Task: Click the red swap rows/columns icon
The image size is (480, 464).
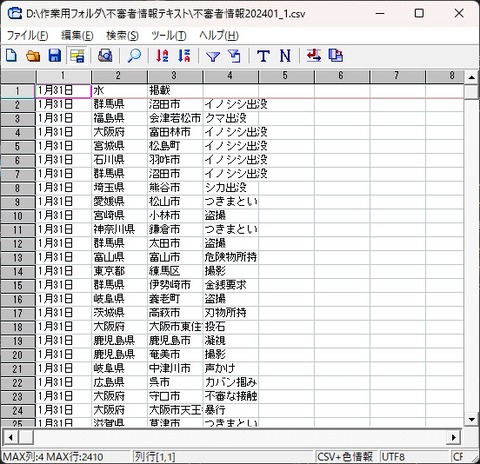Action: [314, 56]
